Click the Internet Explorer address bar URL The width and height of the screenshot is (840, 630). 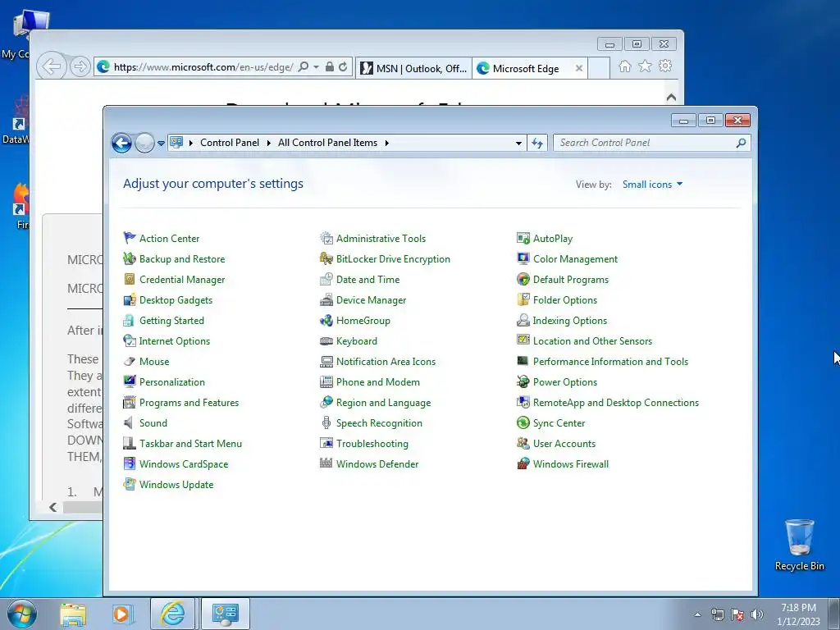(x=203, y=67)
